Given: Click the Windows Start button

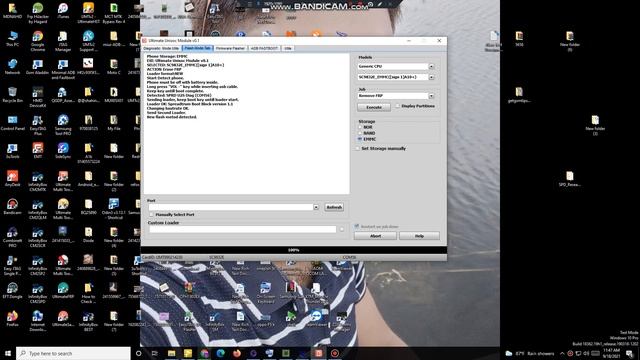Looking at the screenshot, I should click(x=7, y=353).
